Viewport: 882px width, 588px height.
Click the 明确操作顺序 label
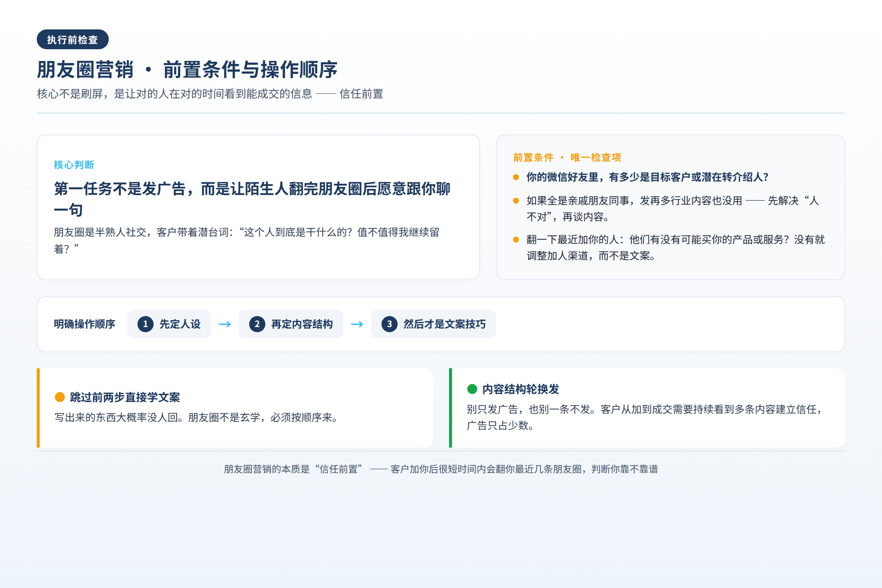tap(85, 324)
